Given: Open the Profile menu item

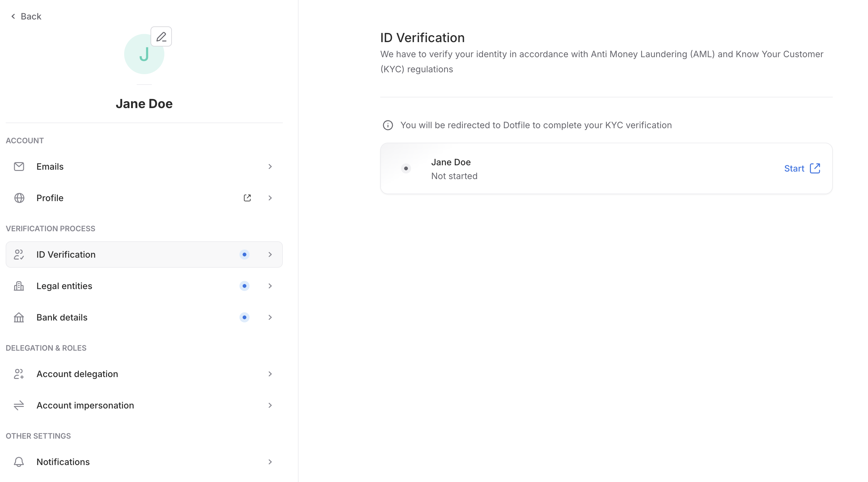Looking at the screenshot, I should tap(144, 198).
